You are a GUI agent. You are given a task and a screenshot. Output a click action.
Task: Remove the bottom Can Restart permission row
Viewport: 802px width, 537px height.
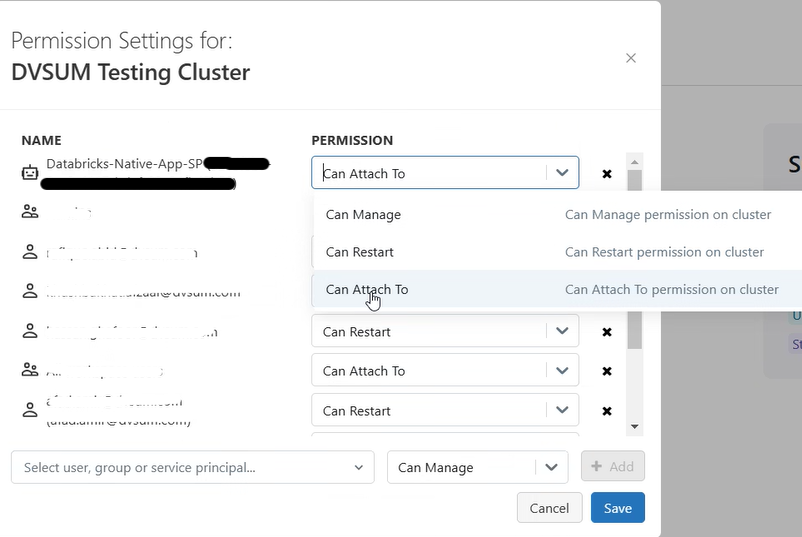(x=607, y=411)
